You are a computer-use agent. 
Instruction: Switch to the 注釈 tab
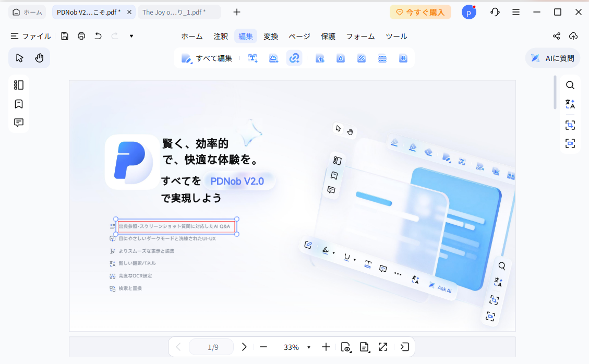point(220,36)
